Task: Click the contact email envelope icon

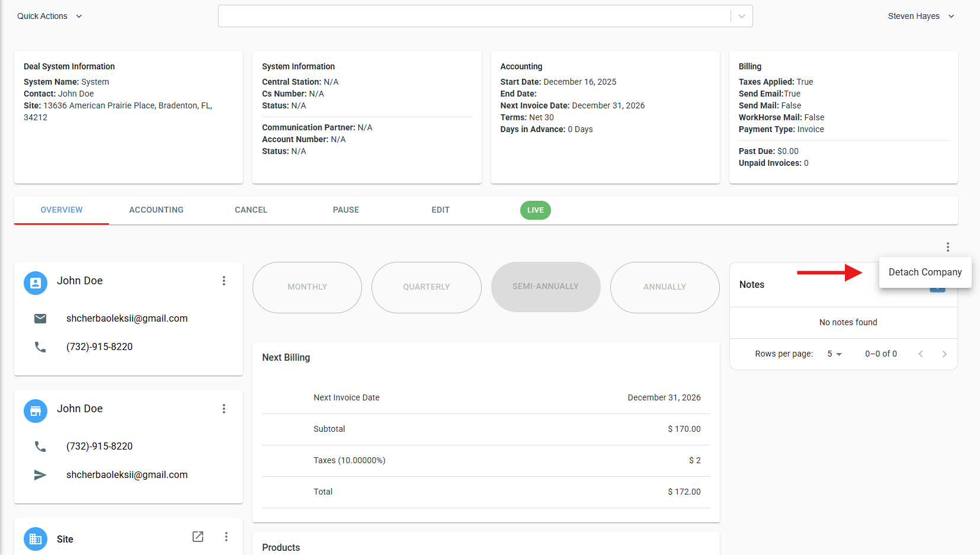Action: [40, 319]
